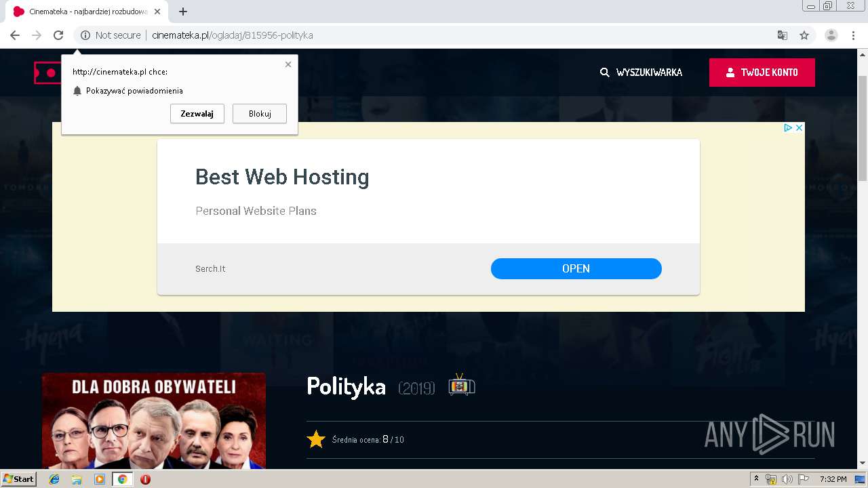Open Chrome profile avatar
Viewport: 868px width, 488px height.
(x=831, y=35)
